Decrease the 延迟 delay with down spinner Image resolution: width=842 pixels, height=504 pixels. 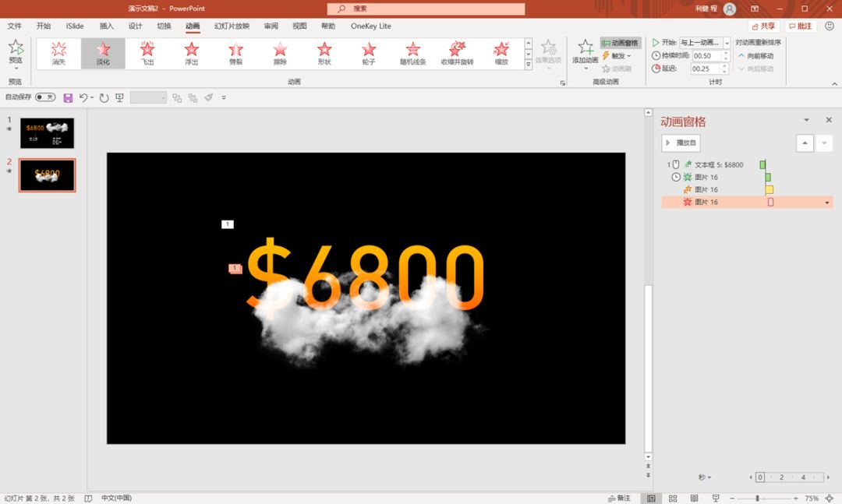pos(724,72)
